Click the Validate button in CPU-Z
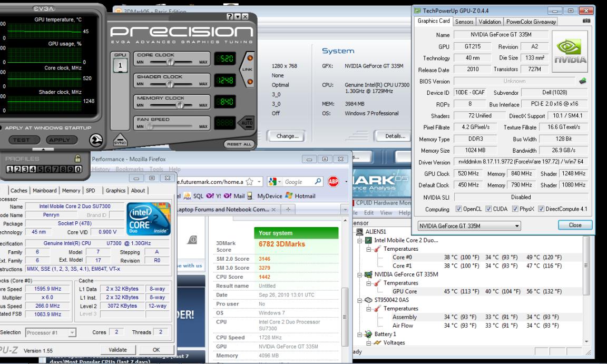 point(118,350)
